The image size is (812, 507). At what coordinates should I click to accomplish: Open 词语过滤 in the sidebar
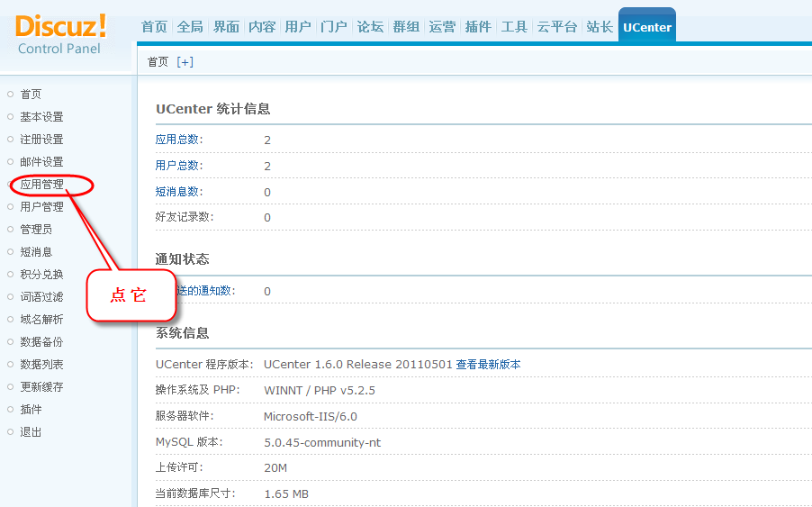[x=41, y=297]
